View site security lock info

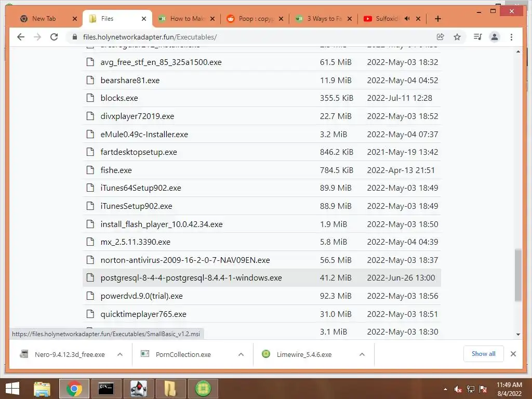click(75, 37)
